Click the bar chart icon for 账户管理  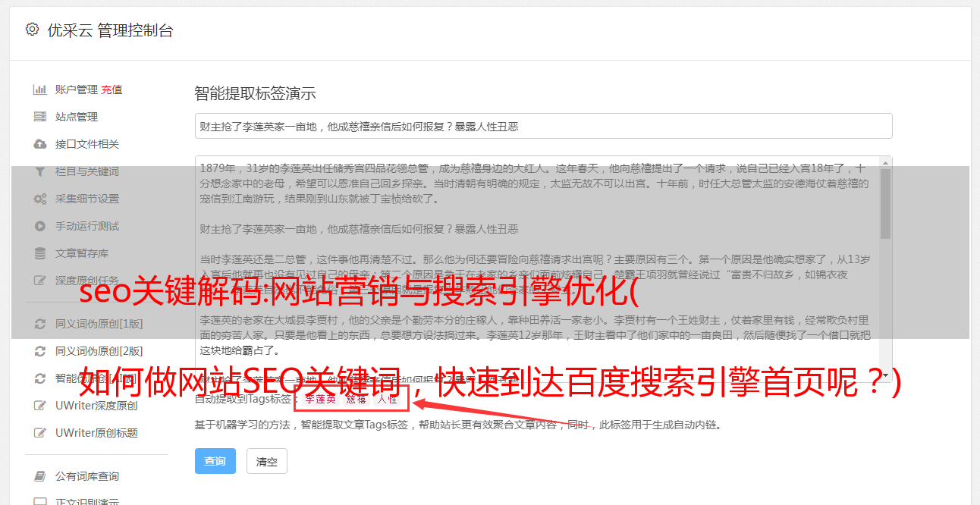point(40,89)
